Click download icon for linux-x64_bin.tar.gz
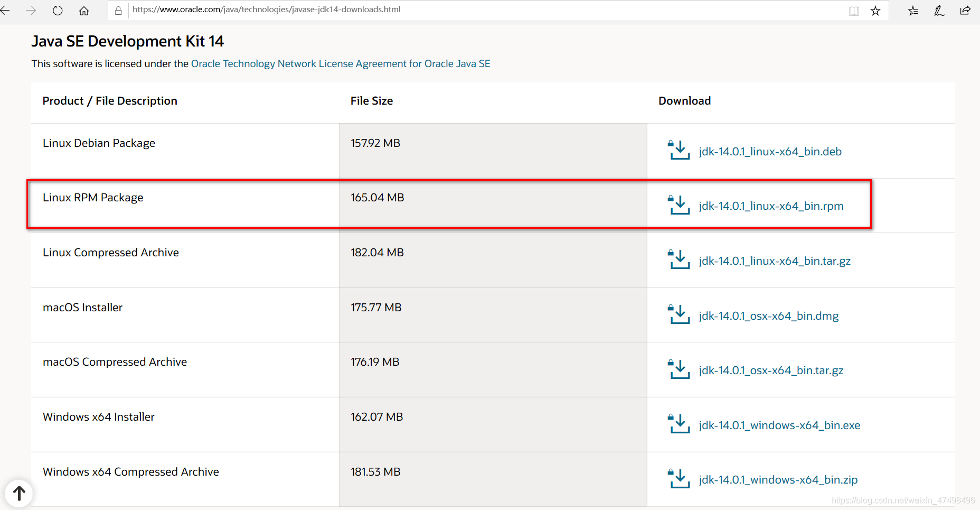The height and width of the screenshot is (510, 980). click(679, 259)
